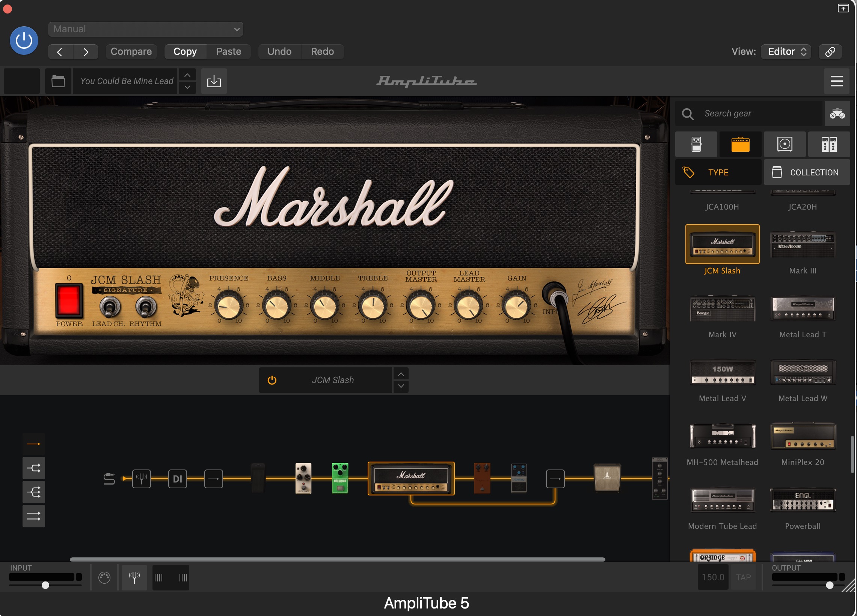Open the Manual preset dropdown

click(x=145, y=29)
